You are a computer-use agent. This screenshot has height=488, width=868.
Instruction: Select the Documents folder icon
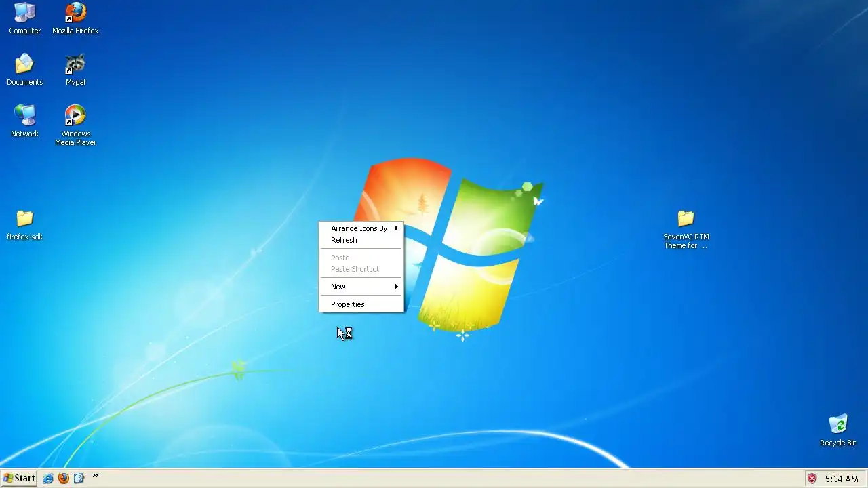coord(25,70)
